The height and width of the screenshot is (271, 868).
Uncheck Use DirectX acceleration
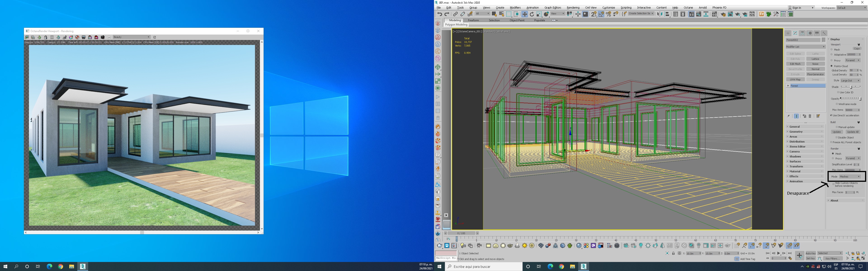[x=831, y=115]
